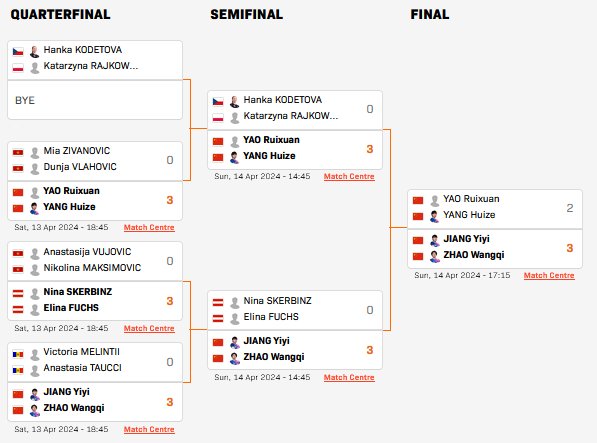Viewport: 597px width, 443px height.
Task: Open Match Centre for the YAO/YANG semifinal
Action: coord(349,176)
